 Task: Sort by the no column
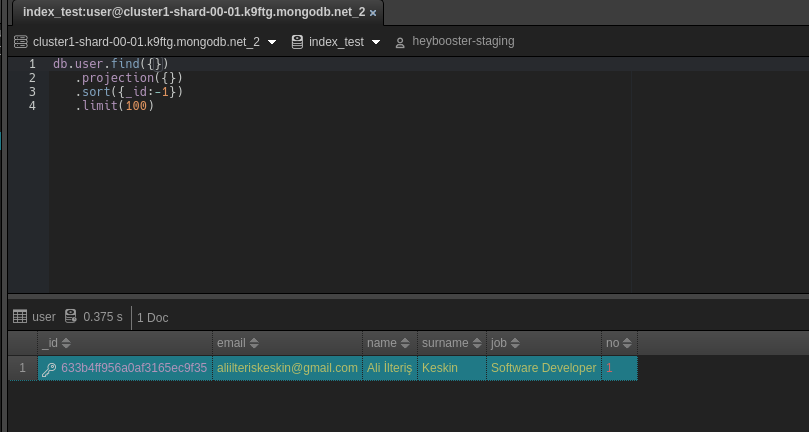pyautogui.click(x=627, y=343)
